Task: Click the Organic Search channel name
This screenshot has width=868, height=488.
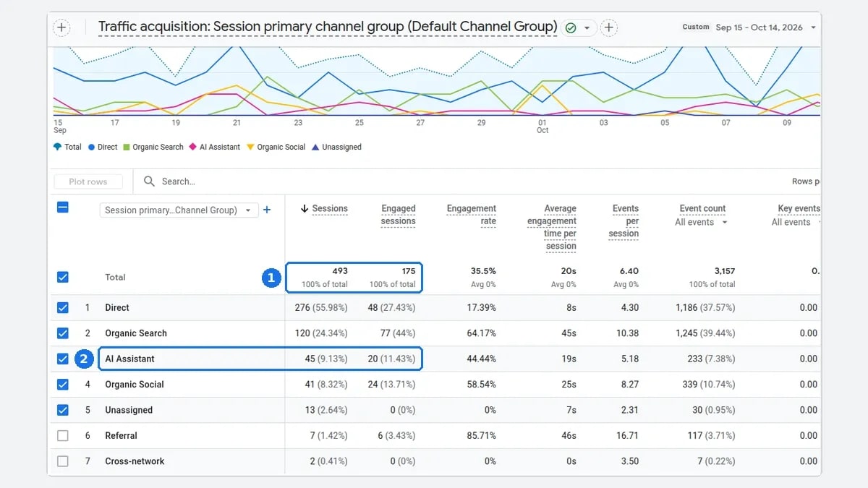Action: (136, 333)
